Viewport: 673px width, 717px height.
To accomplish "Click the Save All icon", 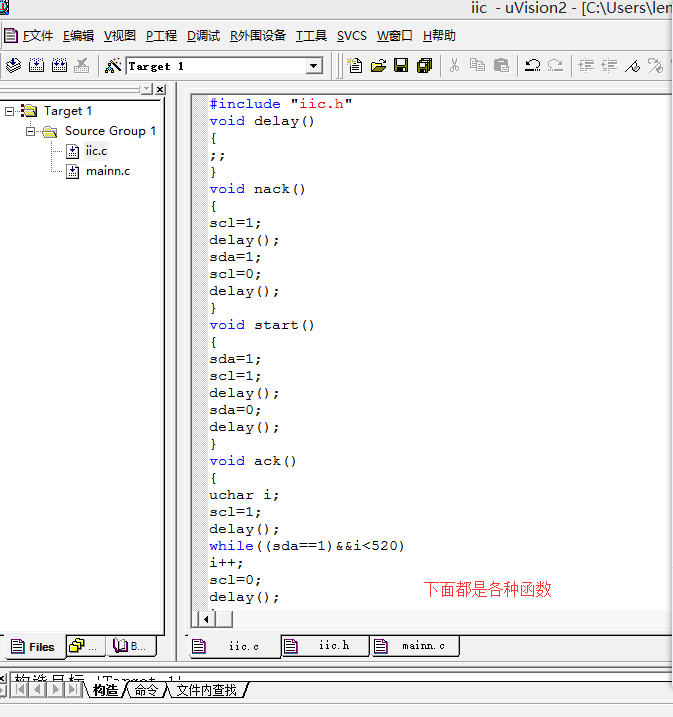I will [424, 65].
